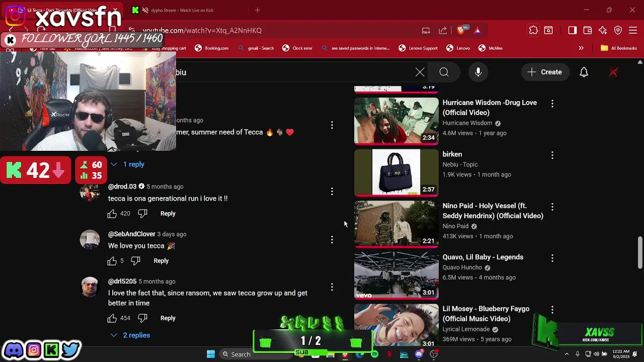Screen dimensions: 644x362
Task: Show more bookmarks chevron
Action: [581, 48]
